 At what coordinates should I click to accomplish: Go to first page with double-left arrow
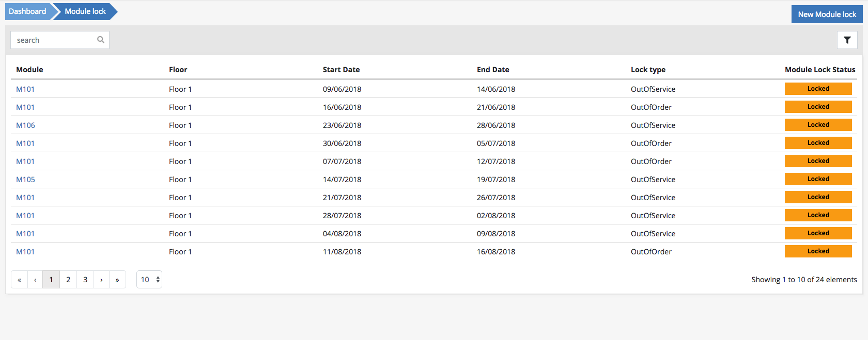[19, 280]
